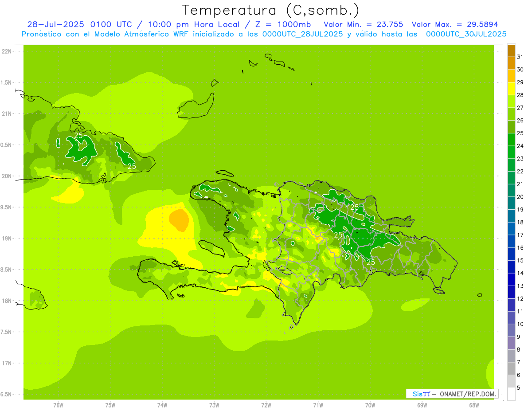This screenshot has width=532, height=411.
Task: Click the '71W' longitude label
Action: pos(318,405)
